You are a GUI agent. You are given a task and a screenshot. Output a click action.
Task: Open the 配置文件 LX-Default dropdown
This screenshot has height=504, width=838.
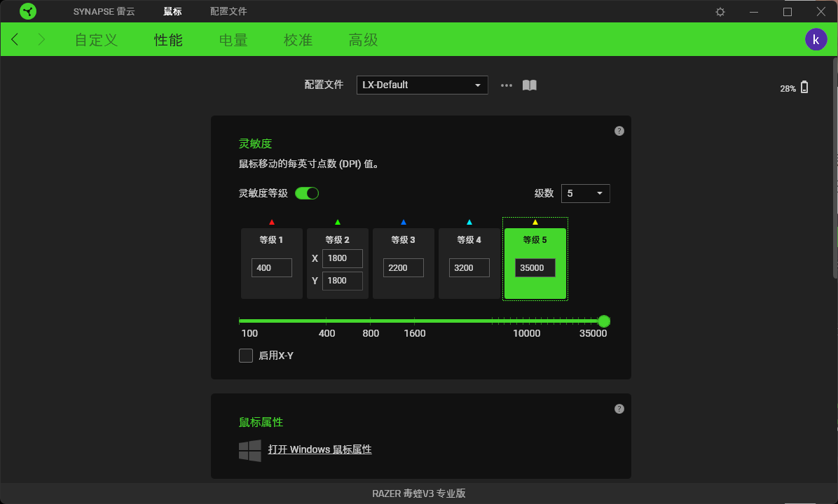pyautogui.click(x=423, y=85)
